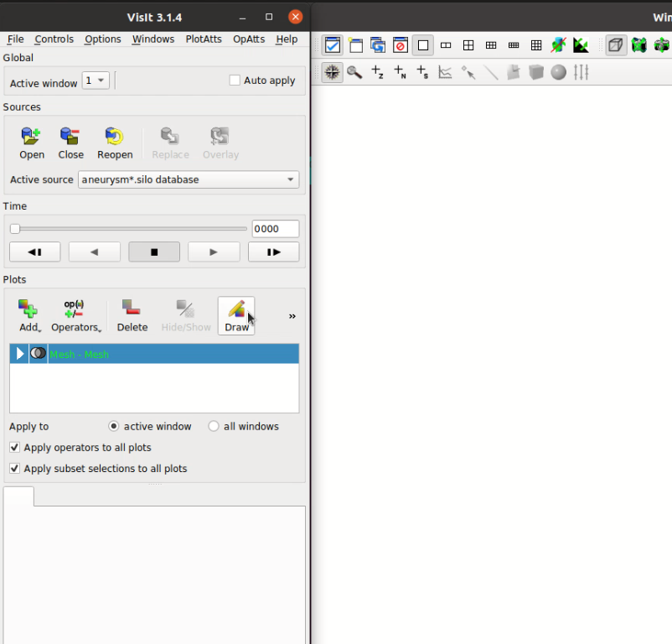Select the all windows radio button

tap(214, 426)
